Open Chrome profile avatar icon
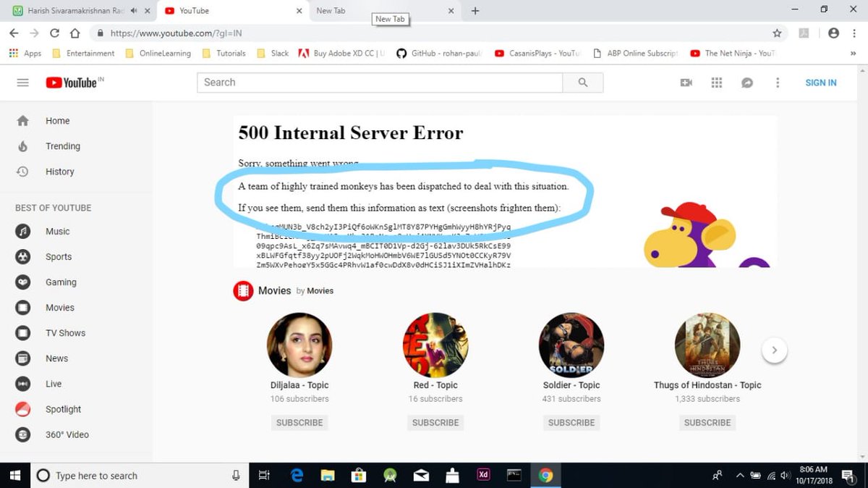The width and height of the screenshot is (868, 488). tap(833, 33)
